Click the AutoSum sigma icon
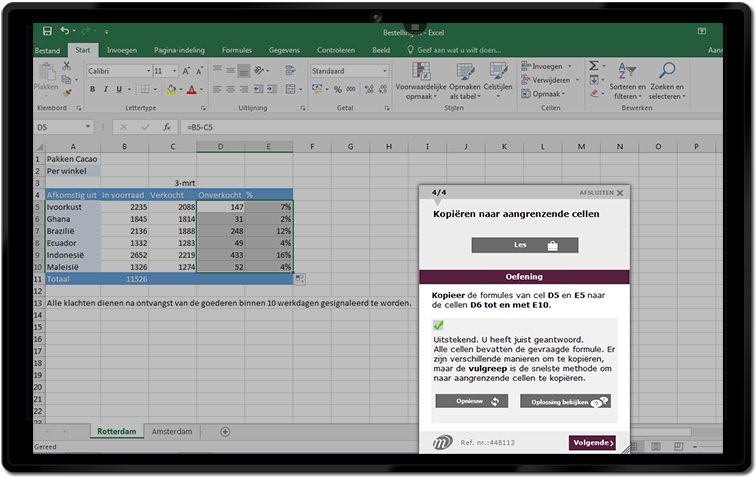 coord(593,66)
